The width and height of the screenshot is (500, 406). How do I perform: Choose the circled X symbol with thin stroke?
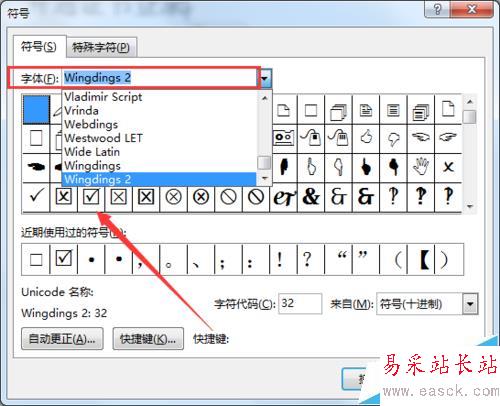pos(174,197)
